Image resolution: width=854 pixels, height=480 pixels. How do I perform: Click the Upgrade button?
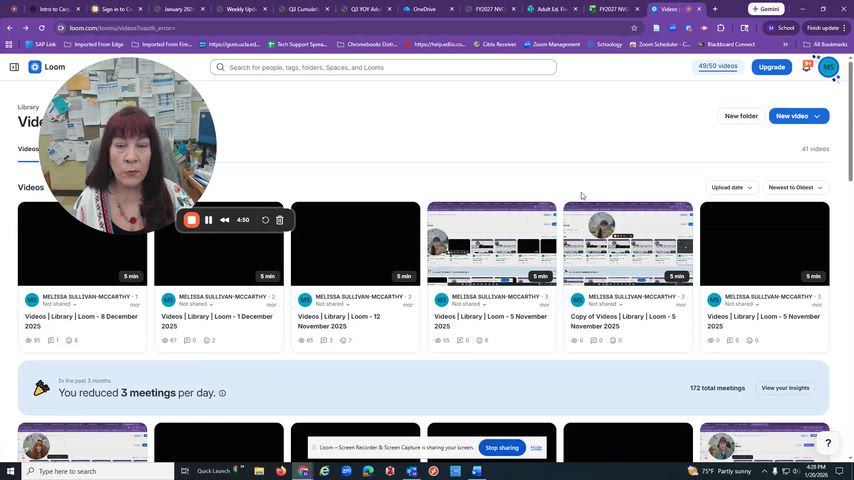point(771,67)
